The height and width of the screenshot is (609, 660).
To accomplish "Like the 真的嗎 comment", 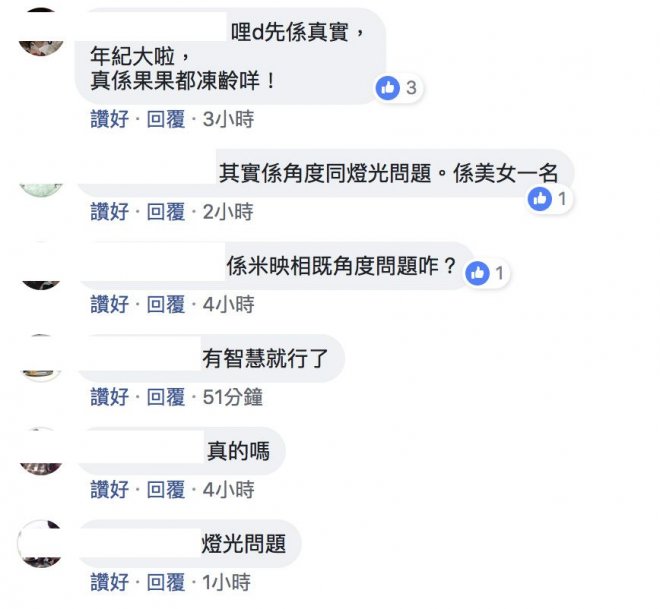I will [110, 489].
